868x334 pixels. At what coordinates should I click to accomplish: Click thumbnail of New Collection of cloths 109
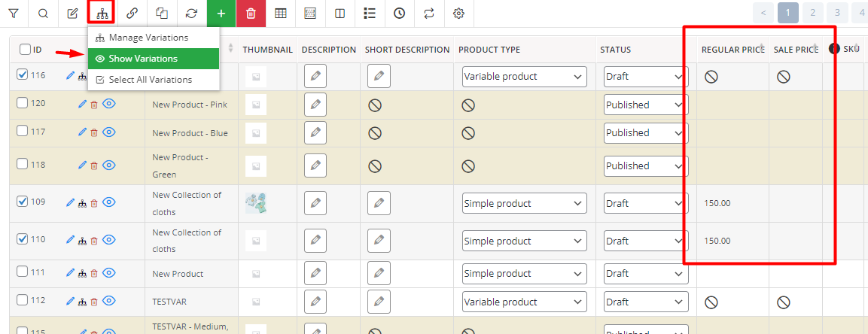pyautogui.click(x=256, y=203)
